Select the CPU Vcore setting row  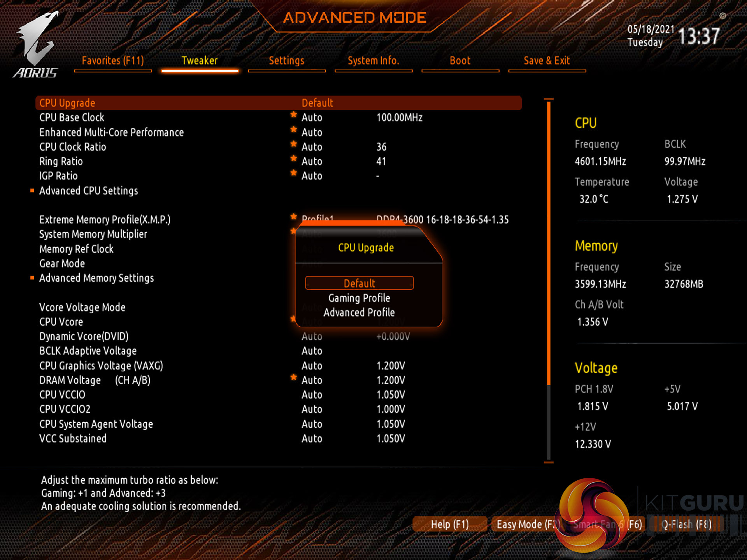click(61, 322)
